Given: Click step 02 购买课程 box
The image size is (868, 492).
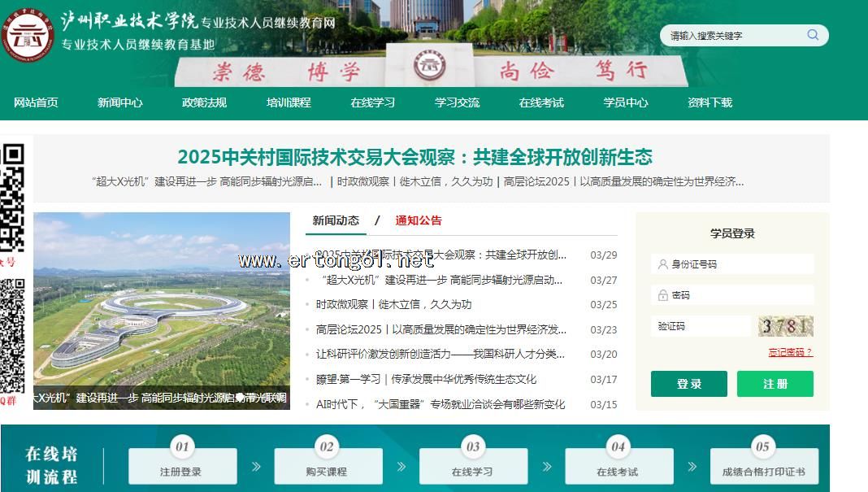Looking at the screenshot, I should pos(327,465).
